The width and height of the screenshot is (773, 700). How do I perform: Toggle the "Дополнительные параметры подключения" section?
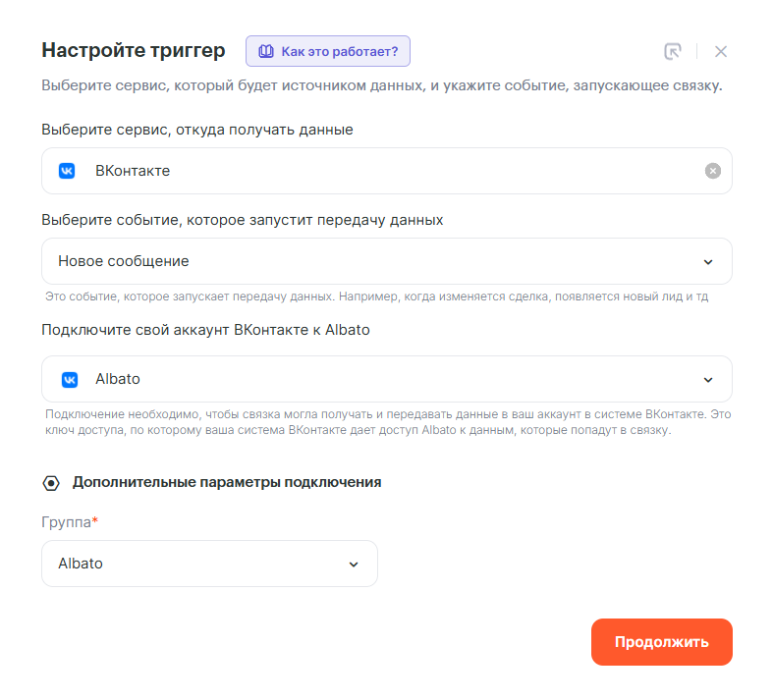tap(227, 482)
